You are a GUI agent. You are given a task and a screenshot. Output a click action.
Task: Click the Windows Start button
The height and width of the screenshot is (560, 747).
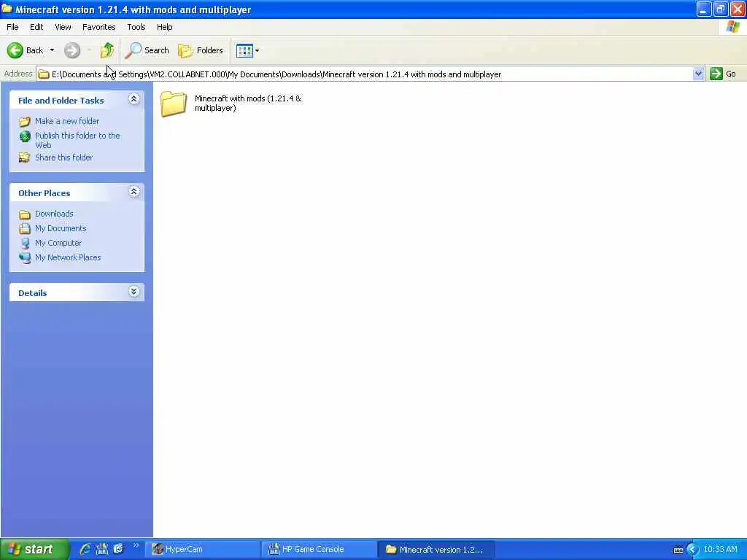[x=35, y=550]
